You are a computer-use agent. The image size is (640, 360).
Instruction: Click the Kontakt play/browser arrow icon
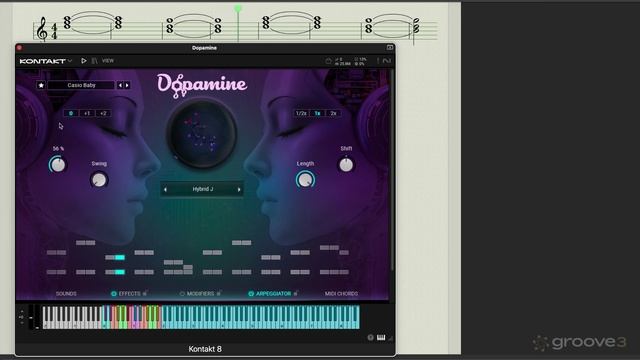tap(84, 61)
